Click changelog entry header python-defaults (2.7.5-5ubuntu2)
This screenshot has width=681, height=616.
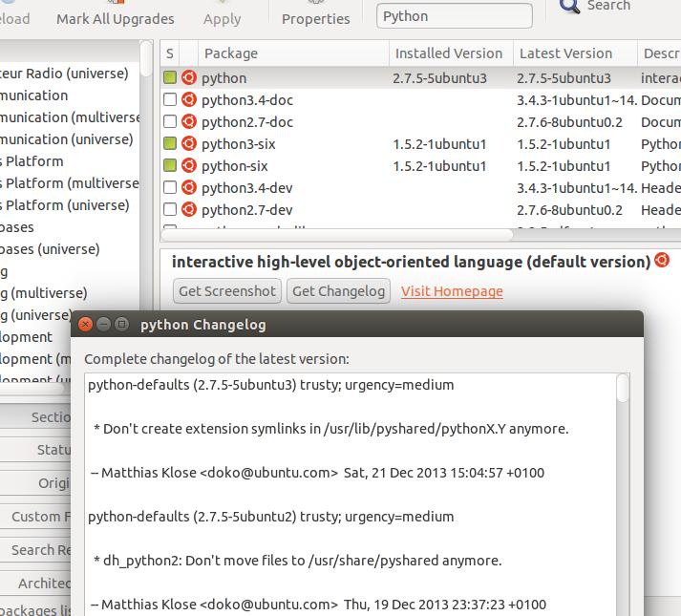point(270,517)
